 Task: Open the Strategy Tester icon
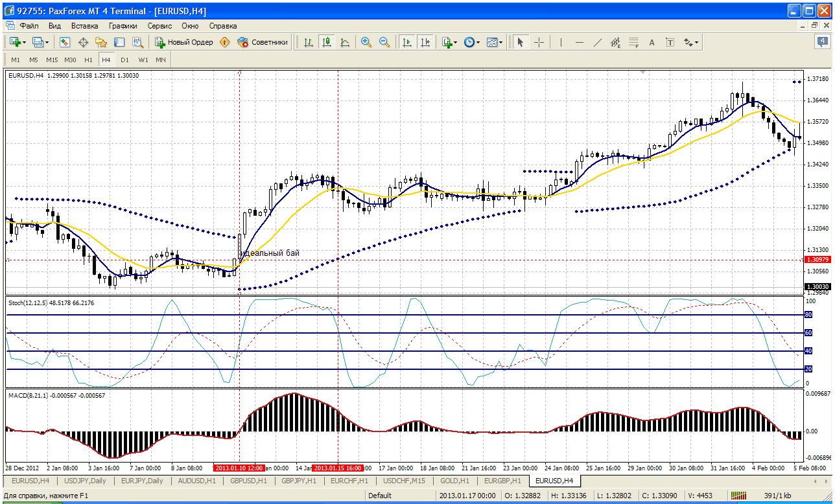(137, 42)
